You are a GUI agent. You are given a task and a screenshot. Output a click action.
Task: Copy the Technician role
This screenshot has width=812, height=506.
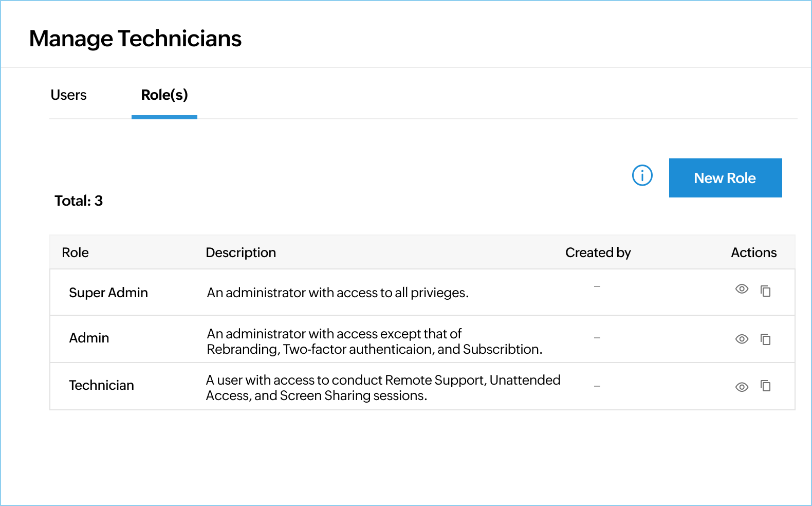pyautogui.click(x=766, y=386)
